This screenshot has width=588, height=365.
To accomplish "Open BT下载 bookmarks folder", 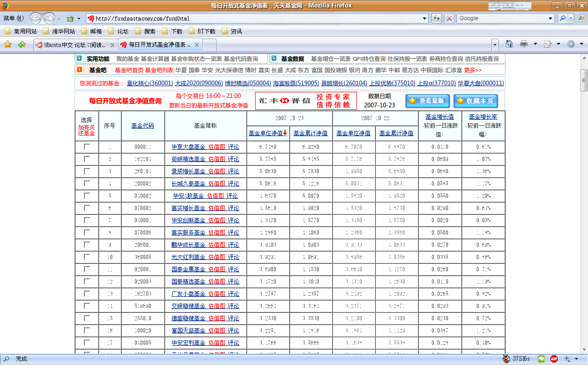I will point(201,32).
